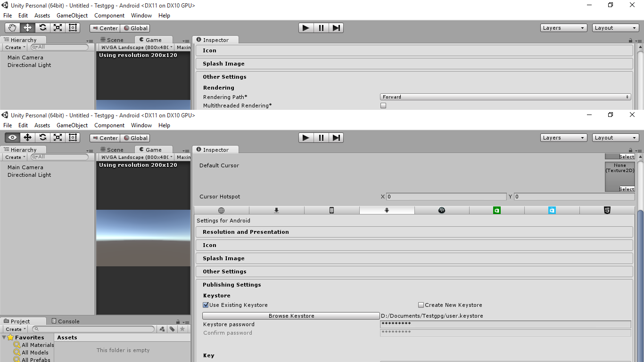Click Search by Label tag icon in Project

pyautogui.click(x=173, y=329)
